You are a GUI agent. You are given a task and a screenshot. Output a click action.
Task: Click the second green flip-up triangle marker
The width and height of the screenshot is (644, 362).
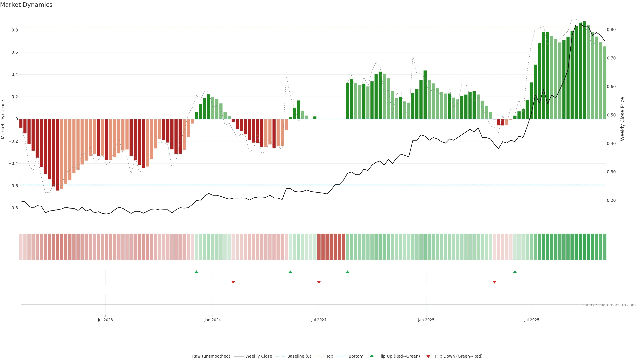(290, 272)
